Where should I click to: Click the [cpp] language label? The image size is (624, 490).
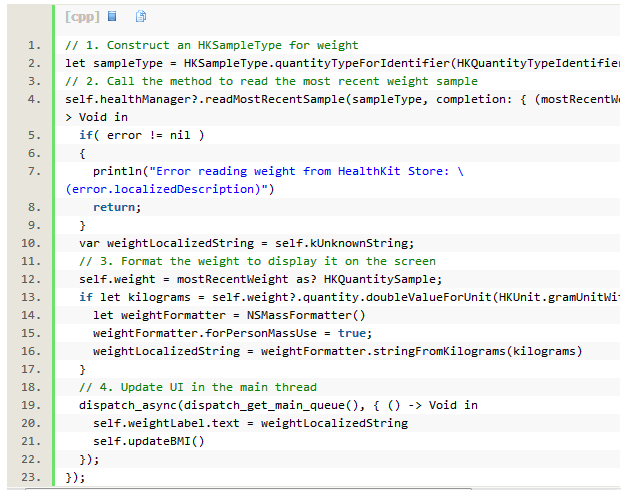click(x=82, y=17)
